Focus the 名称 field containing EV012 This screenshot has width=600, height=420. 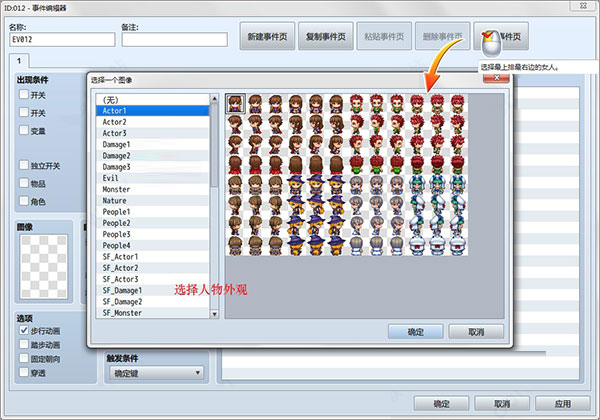point(62,39)
